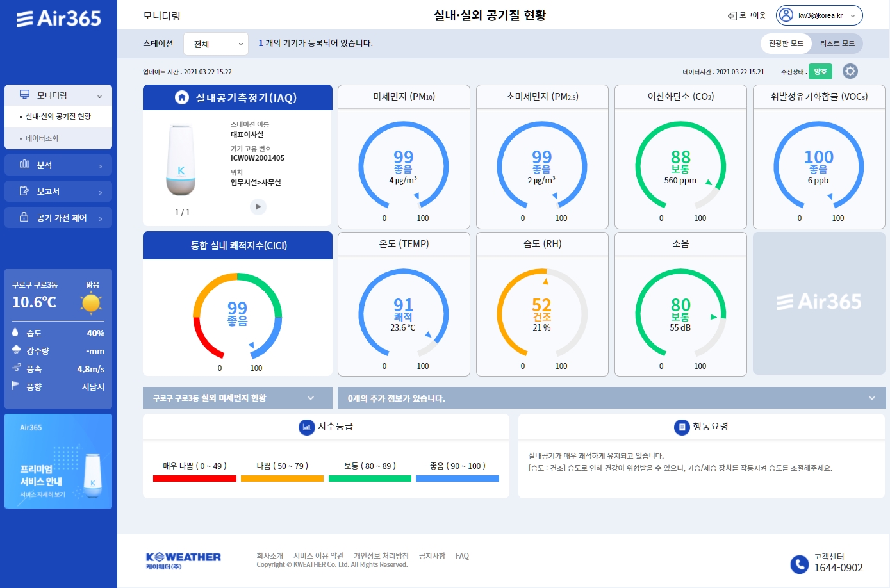Click the 로그아웃 button
This screenshot has height=588, width=890.
pyautogui.click(x=746, y=15)
